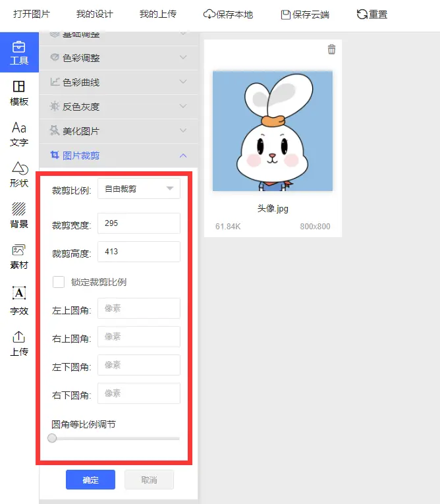The height and width of the screenshot is (504, 440).
Task: Toggle the 锁定裁剪比例 checkbox
Action: (59, 282)
